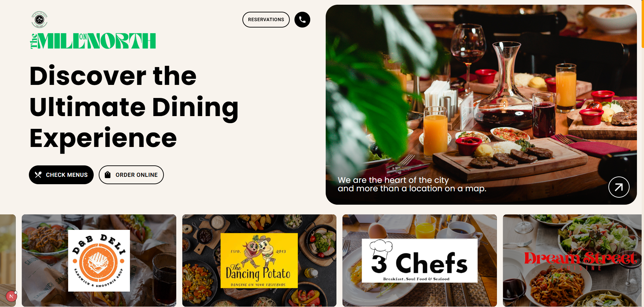Click the partially visible card at left edge

[8, 260]
